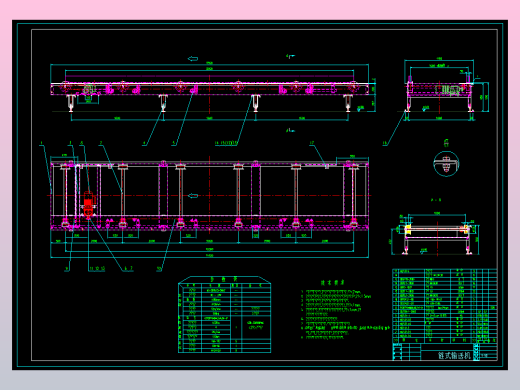This screenshot has width=520, height=390.
Task: Select the end view at top right
Action: (x=443, y=90)
